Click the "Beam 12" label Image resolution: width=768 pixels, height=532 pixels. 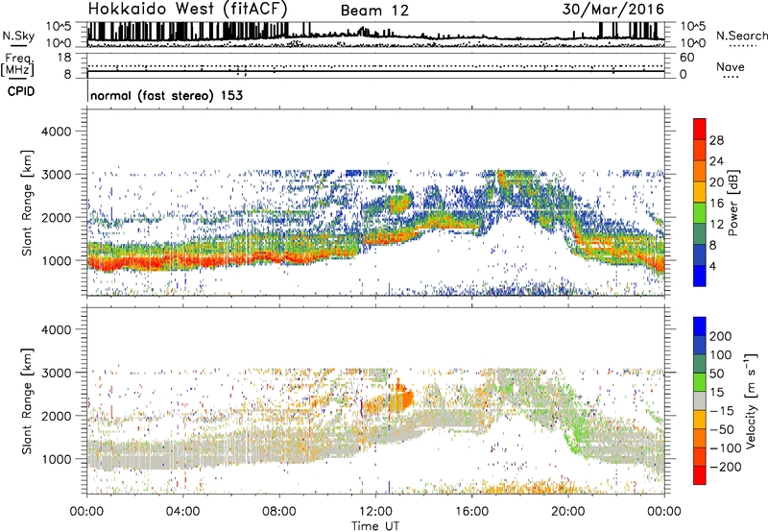click(x=374, y=11)
